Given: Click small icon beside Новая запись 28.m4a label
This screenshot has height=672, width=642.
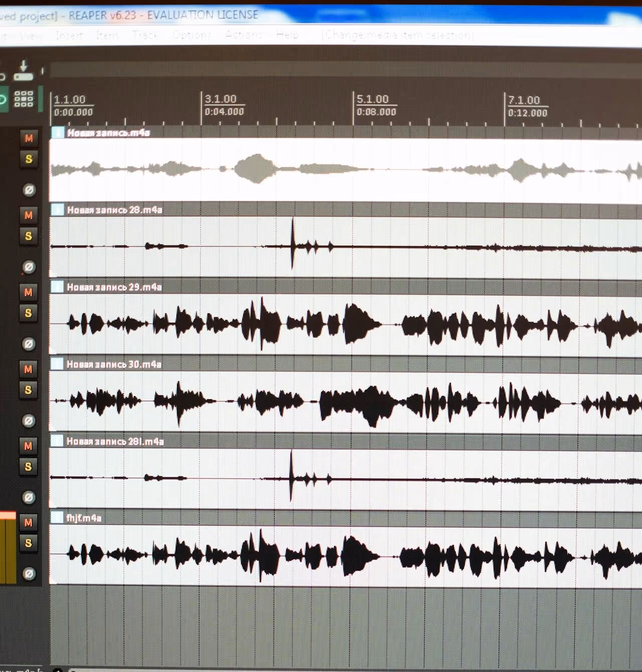Looking at the screenshot, I should (x=58, y=210).
